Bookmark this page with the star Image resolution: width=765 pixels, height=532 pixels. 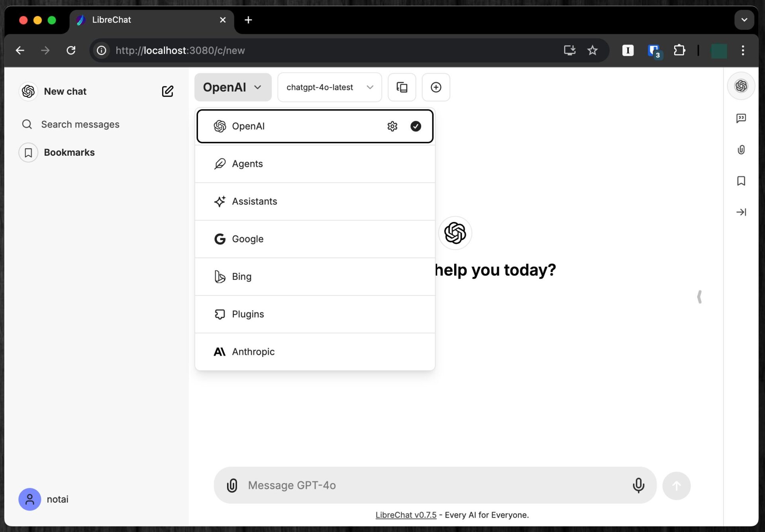tap(592, 51)
